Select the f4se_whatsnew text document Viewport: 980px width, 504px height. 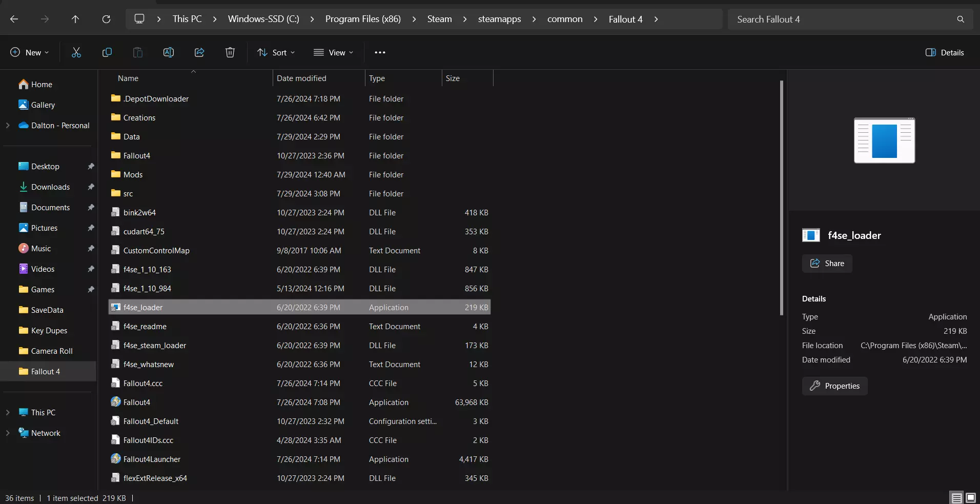click(x=299, y=364)
